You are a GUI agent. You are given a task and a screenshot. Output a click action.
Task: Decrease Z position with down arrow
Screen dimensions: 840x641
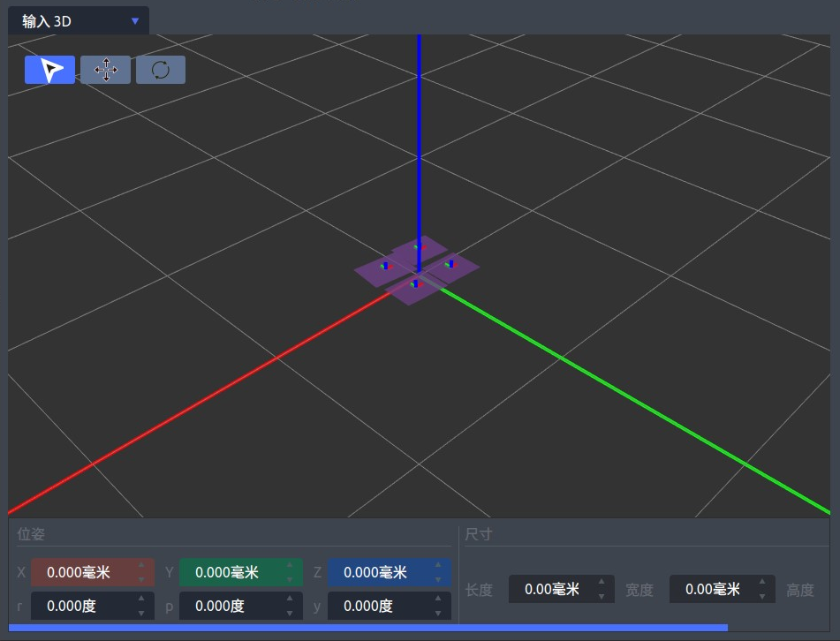point(438,579)
